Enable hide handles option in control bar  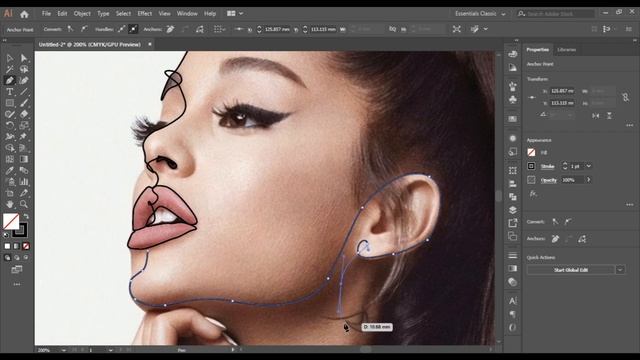133,29
